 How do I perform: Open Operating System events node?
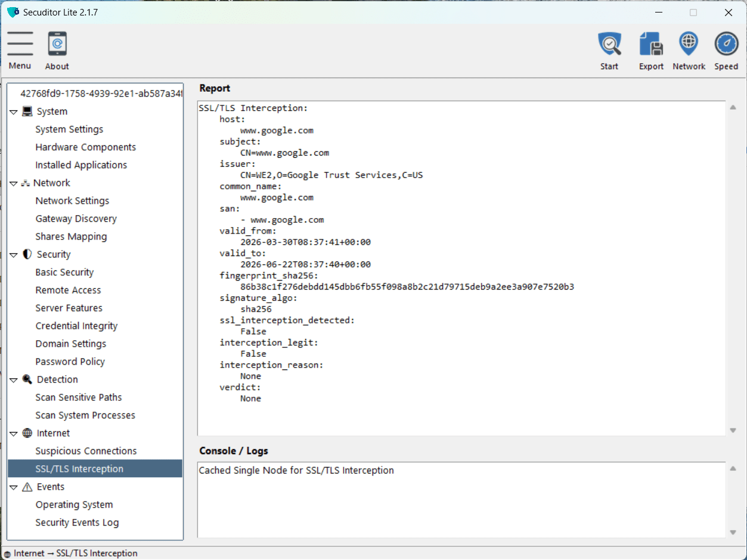click(74, 505)
